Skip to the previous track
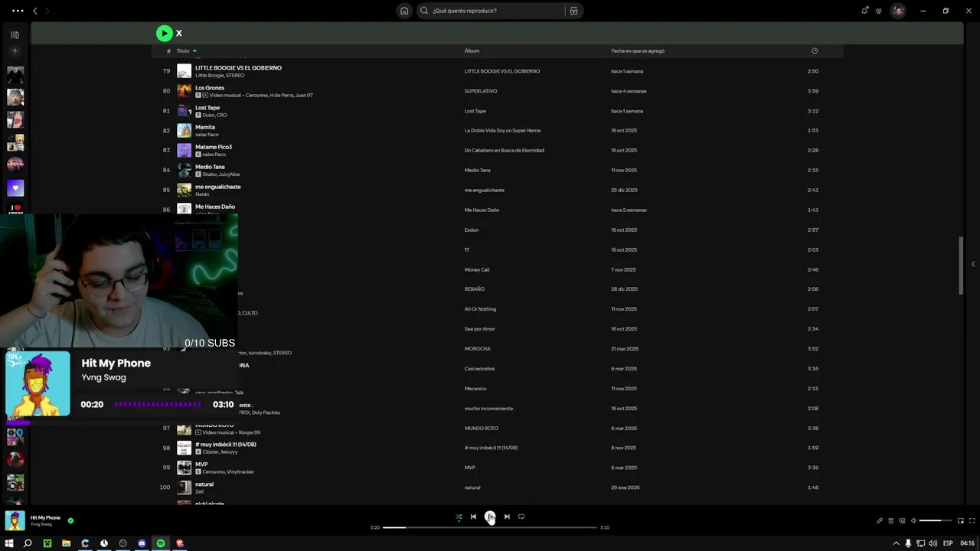Screen dimensions: 980x551 [473, 517]
